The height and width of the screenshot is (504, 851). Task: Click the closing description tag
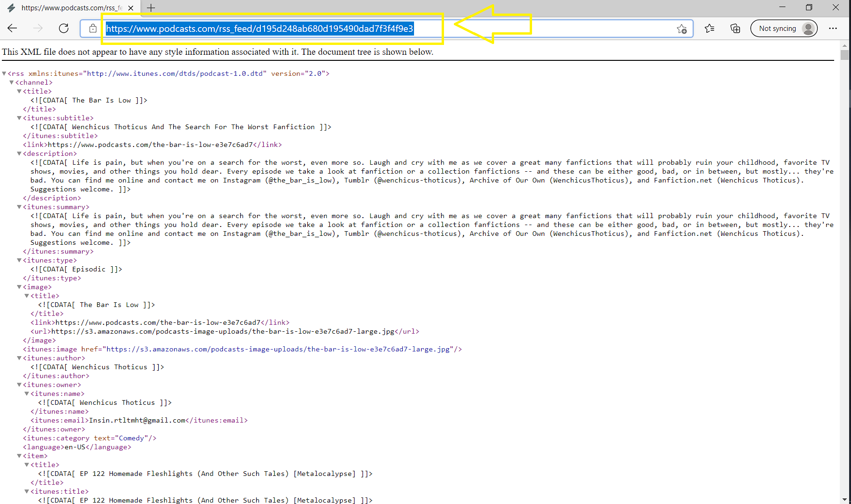[52, 198]
